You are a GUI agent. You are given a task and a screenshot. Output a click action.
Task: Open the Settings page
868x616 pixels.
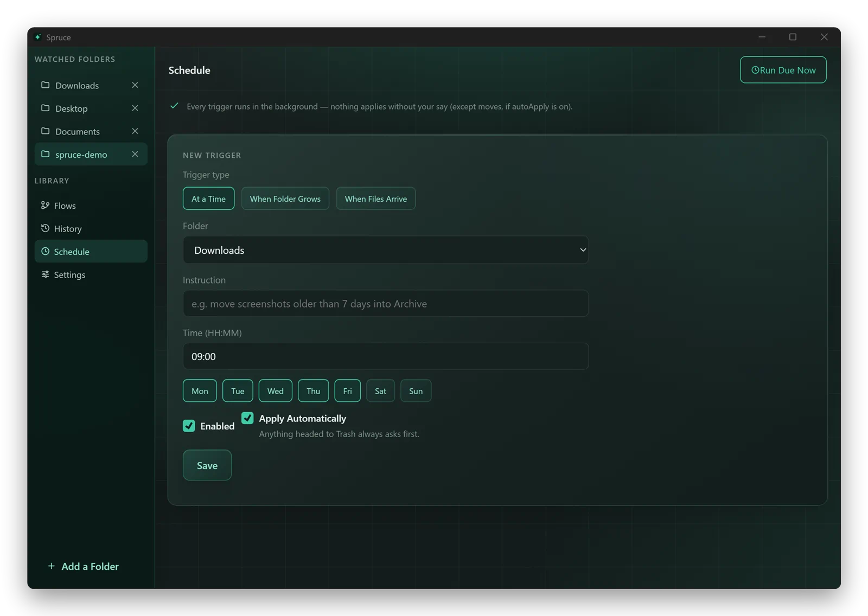91,274
